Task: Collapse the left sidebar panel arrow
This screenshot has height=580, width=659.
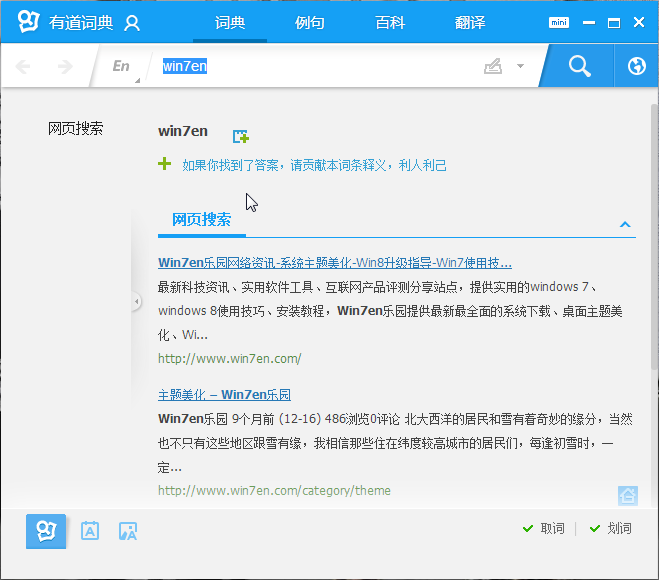Action: click(136, 301)
